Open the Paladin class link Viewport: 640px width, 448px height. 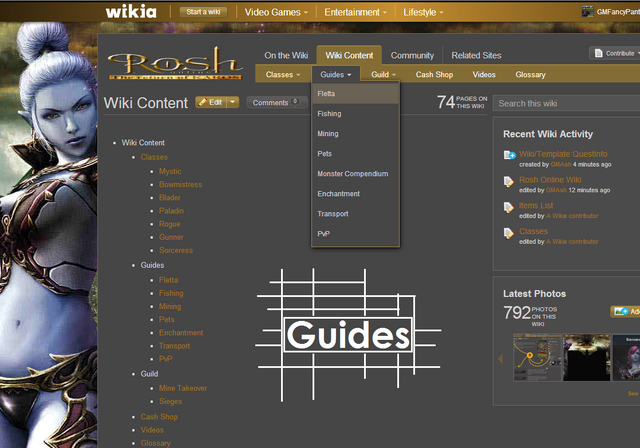[x=171, y=211]
